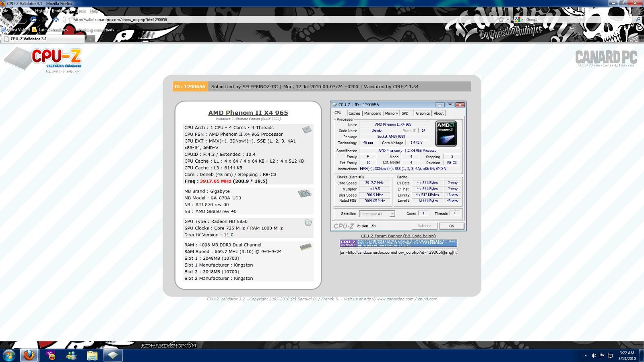This screenshot has height=362, width=644.
Task: Switch to the About tab
Action: point(439,114)
